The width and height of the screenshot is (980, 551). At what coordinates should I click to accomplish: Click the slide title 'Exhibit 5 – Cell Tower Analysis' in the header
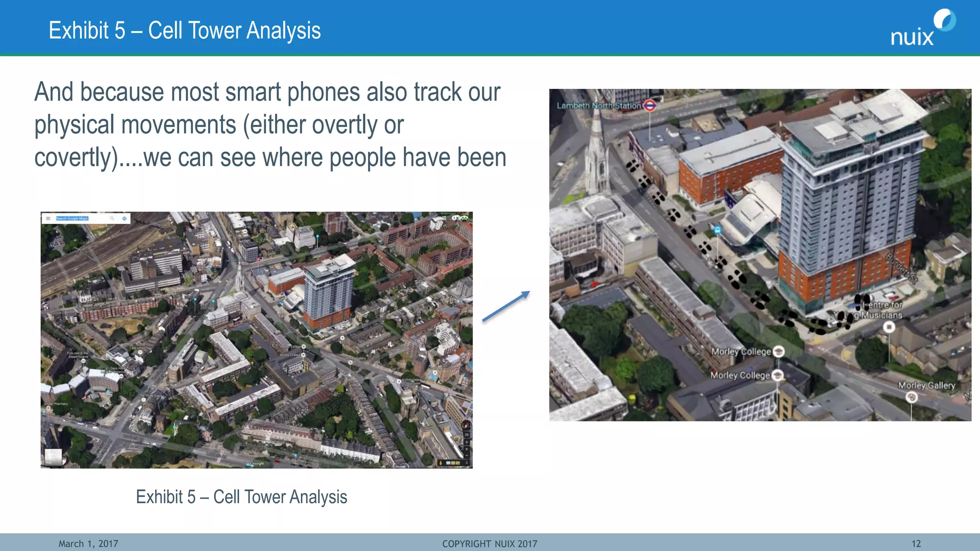185,31
